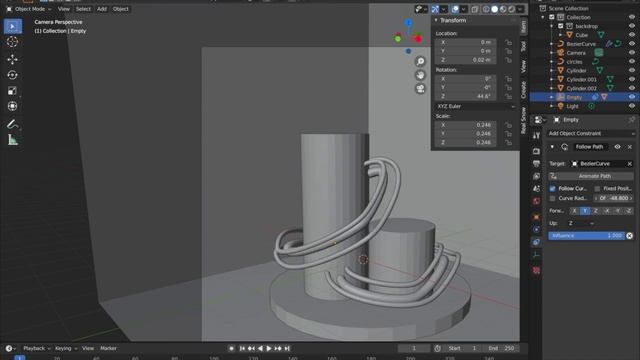
Task: Click the Offset value field -48.800
Action: 613,198
